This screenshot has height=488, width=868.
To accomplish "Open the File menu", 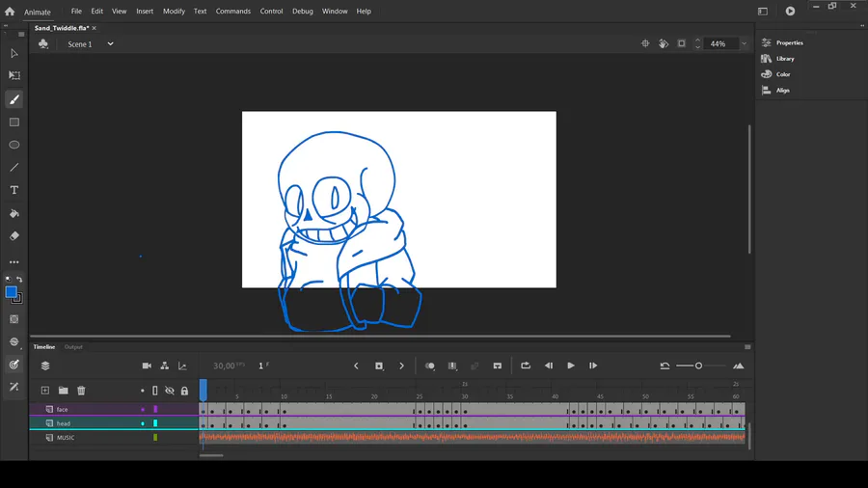I will (x=76, y=11).
